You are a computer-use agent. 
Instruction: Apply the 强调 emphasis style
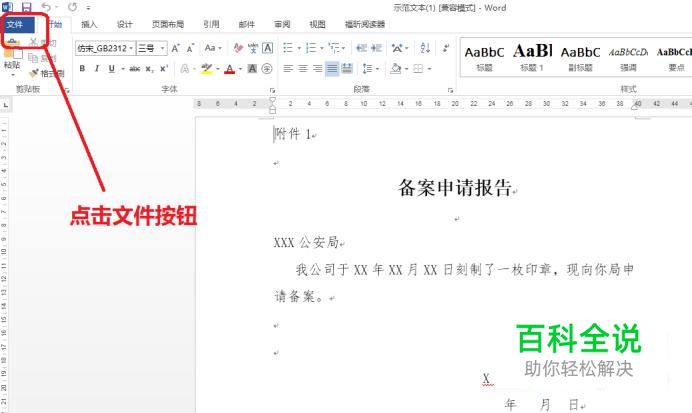[x=628, y=57]
